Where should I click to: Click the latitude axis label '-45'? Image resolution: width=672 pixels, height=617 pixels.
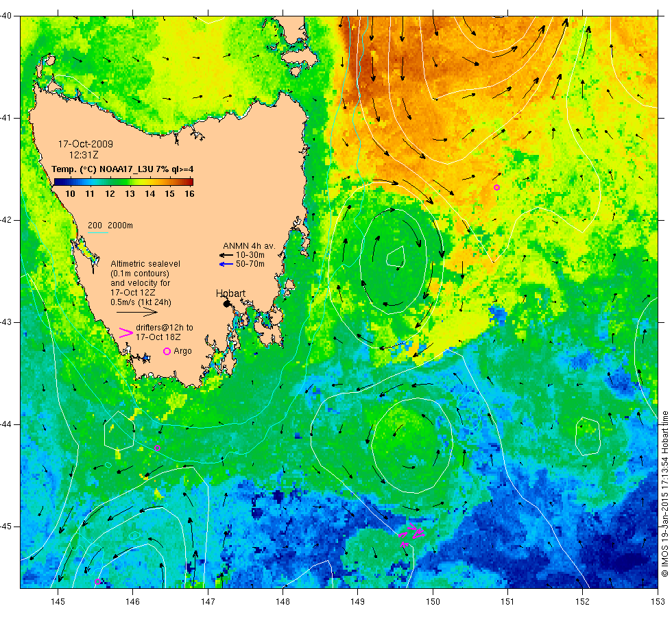coord(6,527)
